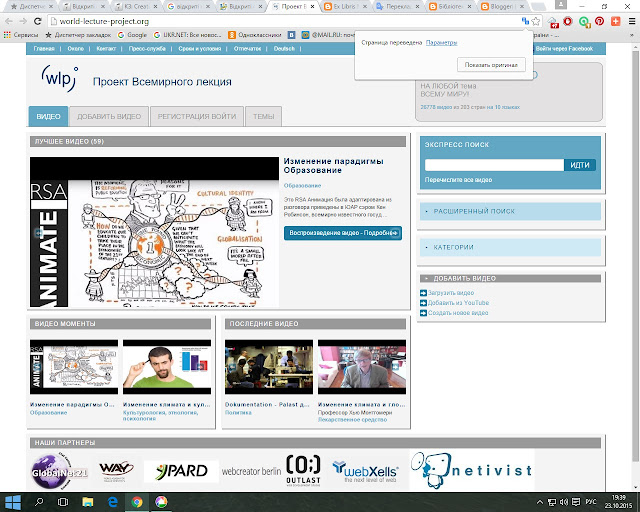640x512 pixels.
Task: Open the Контакт top navigation link
Action: (106, 49)
